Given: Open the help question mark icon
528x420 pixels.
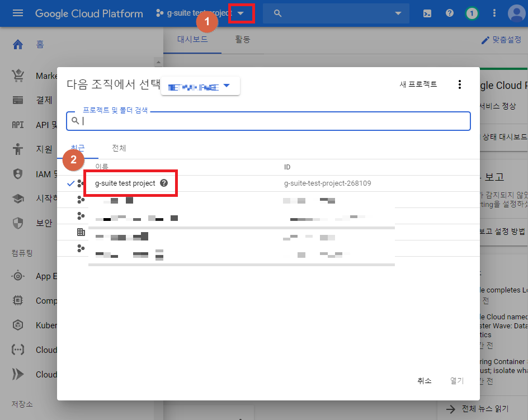Looking at the screenshot, I should tap(450, 13).
